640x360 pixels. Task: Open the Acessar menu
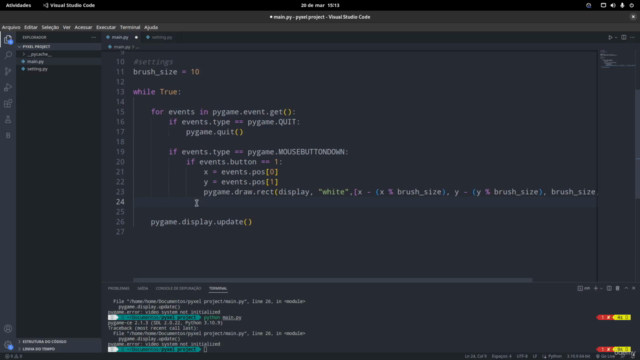[x=83, y=27]
